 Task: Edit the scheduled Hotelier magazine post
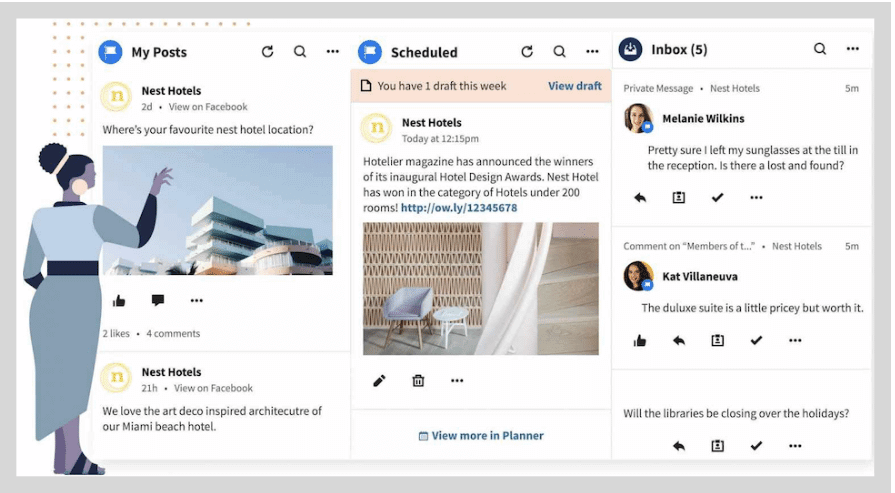point(379,381)
